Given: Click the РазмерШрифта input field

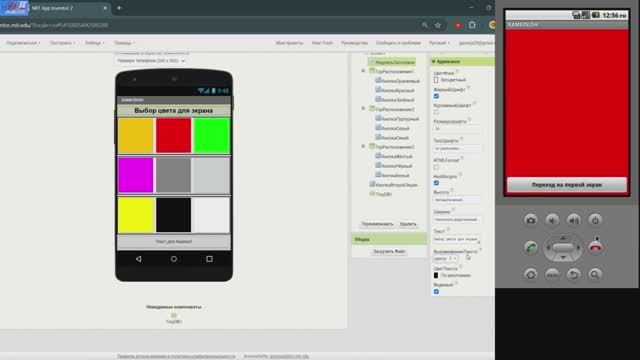Looking at the screenshot, I should [457, 129].
